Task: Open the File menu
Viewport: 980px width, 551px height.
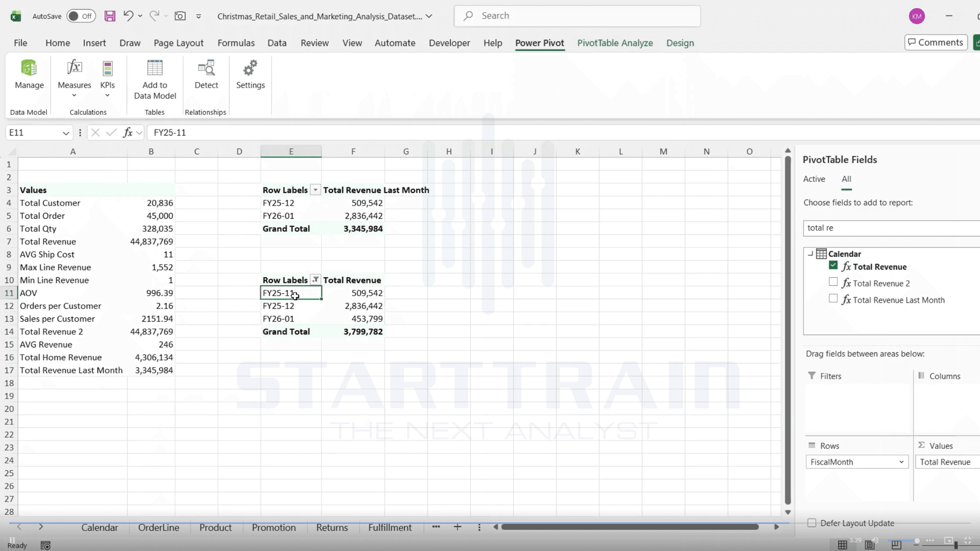Action: [x=20, y=43]
